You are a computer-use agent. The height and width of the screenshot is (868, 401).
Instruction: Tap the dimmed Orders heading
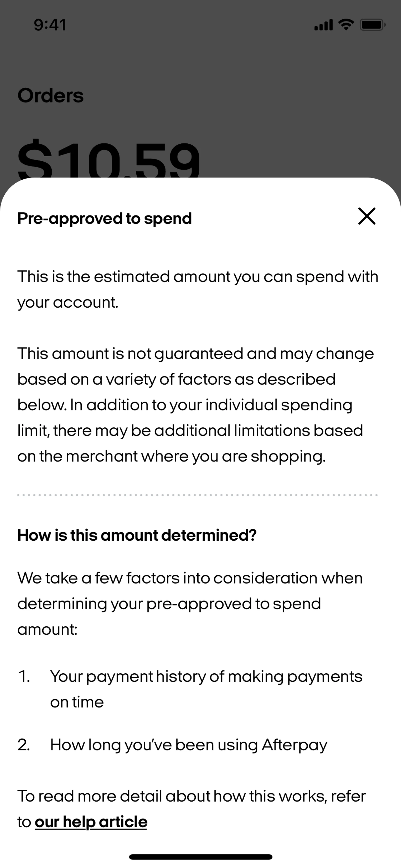point(51,95)
